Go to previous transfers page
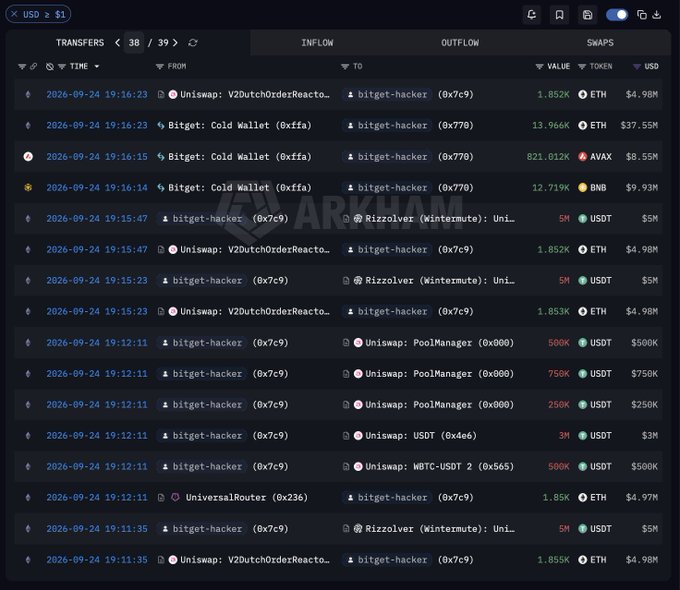The width and height of the screenshot is (680, 590). [118, 43]
